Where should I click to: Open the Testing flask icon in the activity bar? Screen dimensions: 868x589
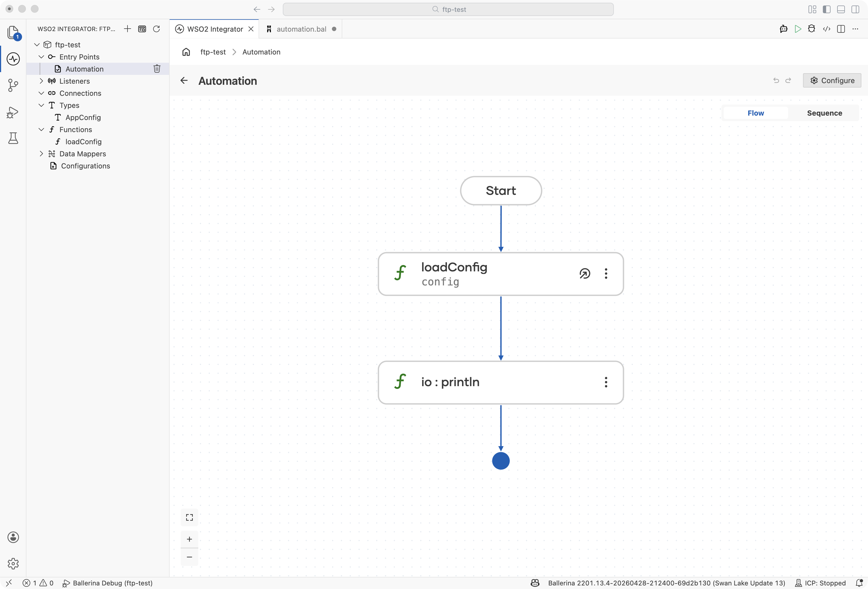tap(13, 138)
